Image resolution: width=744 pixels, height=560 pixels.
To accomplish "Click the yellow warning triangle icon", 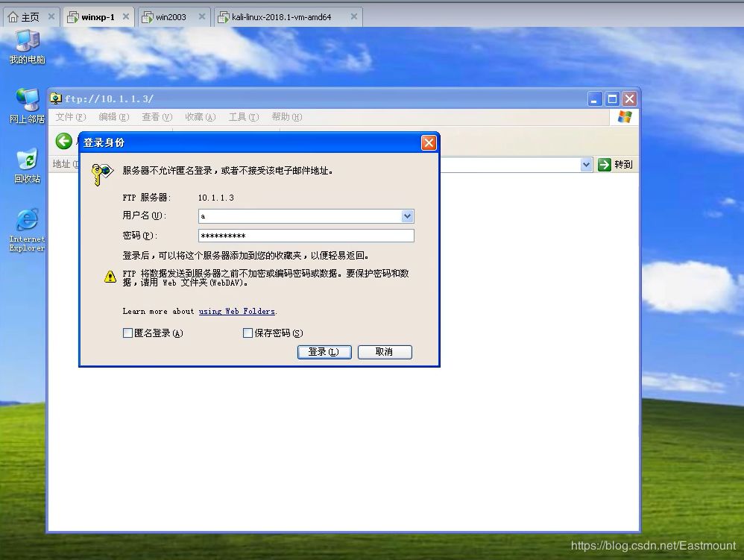I will (x=110, y=277).
